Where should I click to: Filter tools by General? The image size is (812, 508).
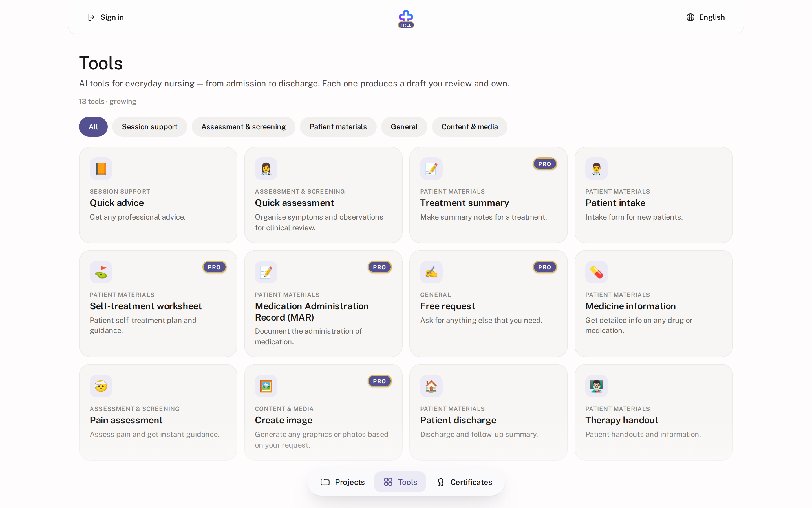404,127
